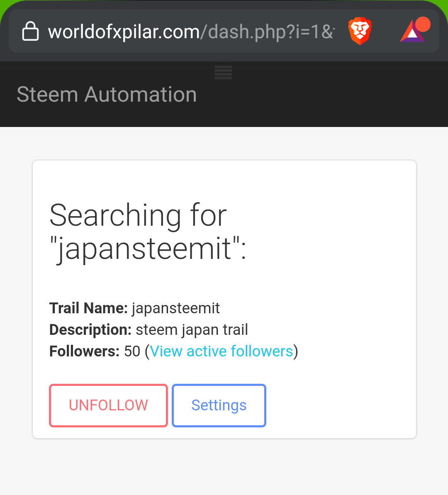Open the hamburger navigation menu

point(223,73)
